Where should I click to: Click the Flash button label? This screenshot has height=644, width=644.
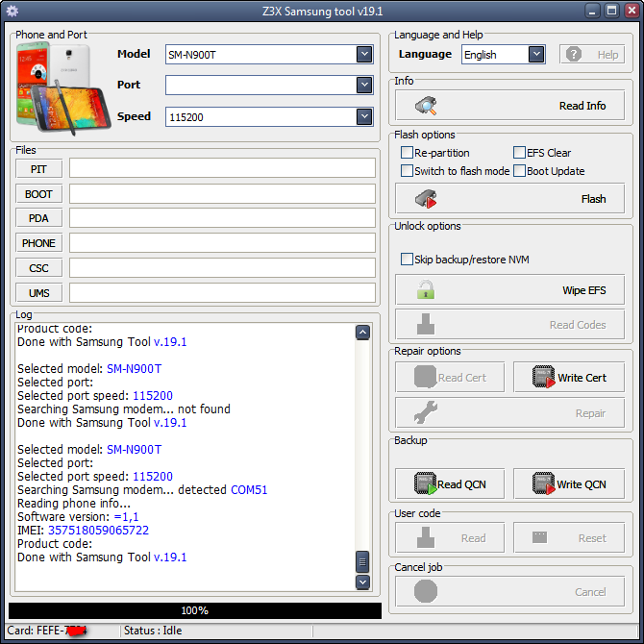point(593,199)
